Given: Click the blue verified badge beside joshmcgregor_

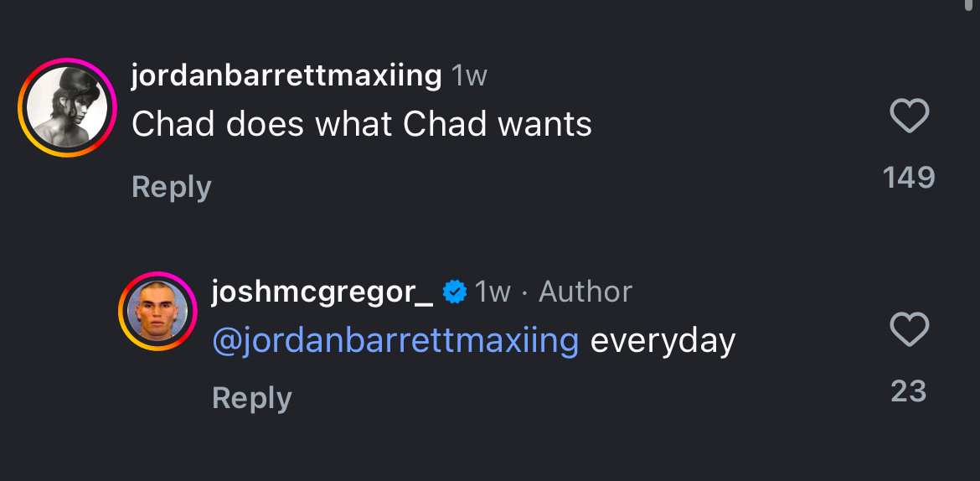Looking at the screenshot, I should click(454, 292).
